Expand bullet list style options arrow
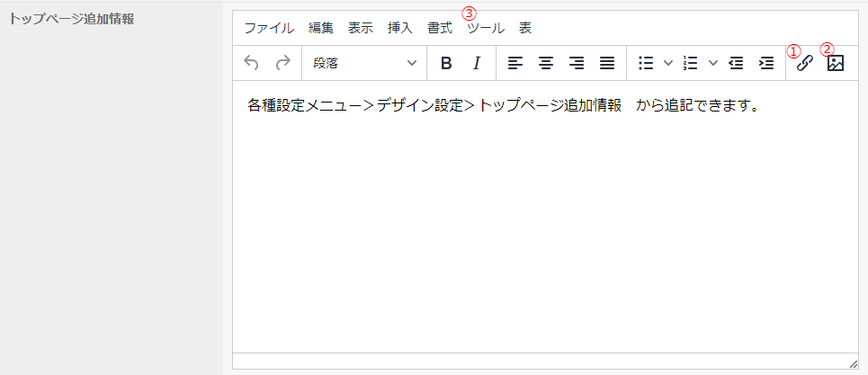The height and width of the screenshot is (375, 868). point(667,63)
